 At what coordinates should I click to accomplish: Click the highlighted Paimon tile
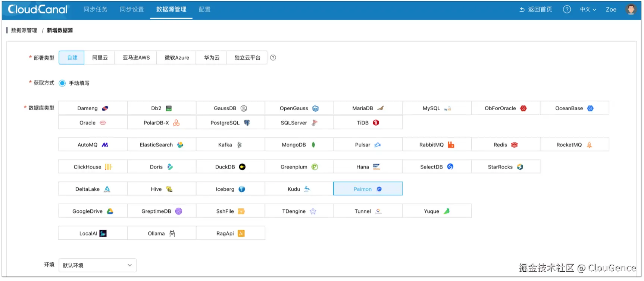click(368, 189)
